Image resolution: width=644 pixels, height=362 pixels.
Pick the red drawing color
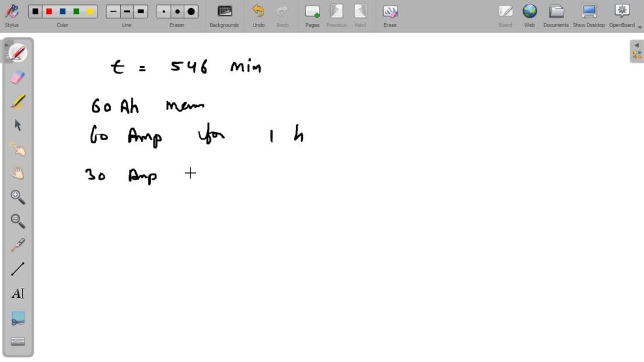point(50,11)
